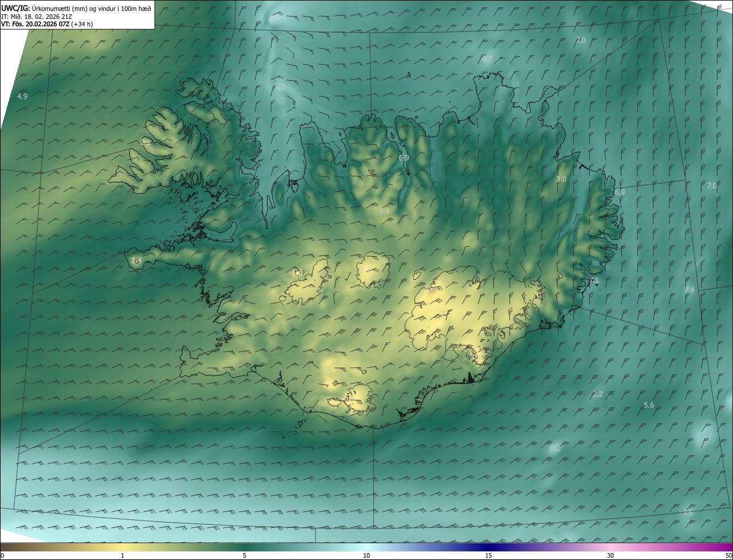Click the 7.6 value near the bottom edge
The height and width of the screenshot is (560, 733).
[x=688, y=512]
